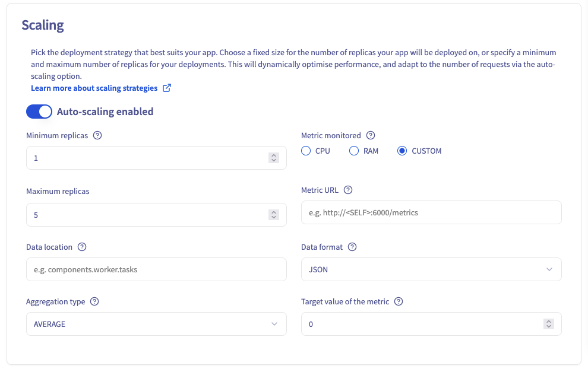Click help icon for Target value of the metric
Image resolution: width=588 pixels, height=369 pixels.
(x=399, y=301)
